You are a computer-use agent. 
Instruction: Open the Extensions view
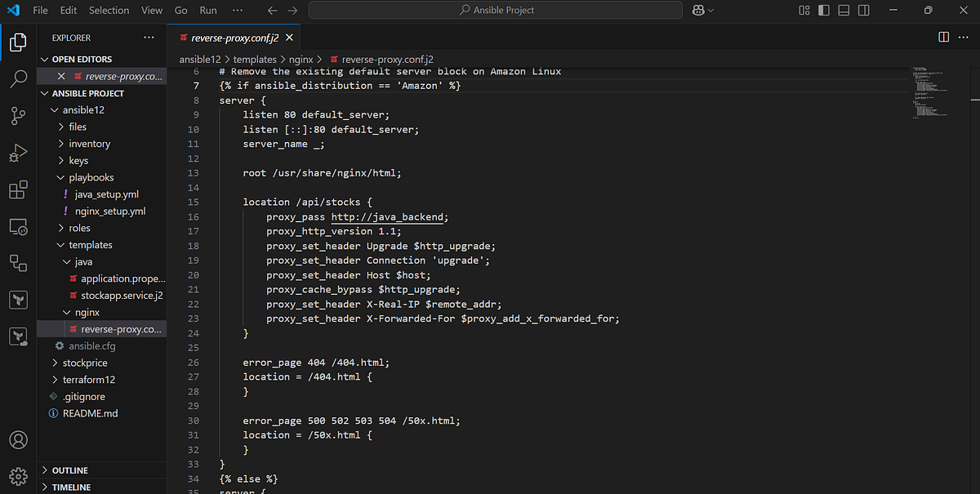pos(18,190)
